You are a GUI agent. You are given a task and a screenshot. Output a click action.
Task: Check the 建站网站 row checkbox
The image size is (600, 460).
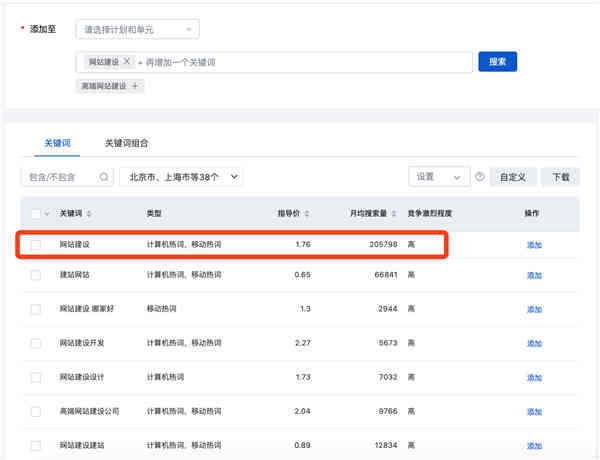tap(36, 274)
